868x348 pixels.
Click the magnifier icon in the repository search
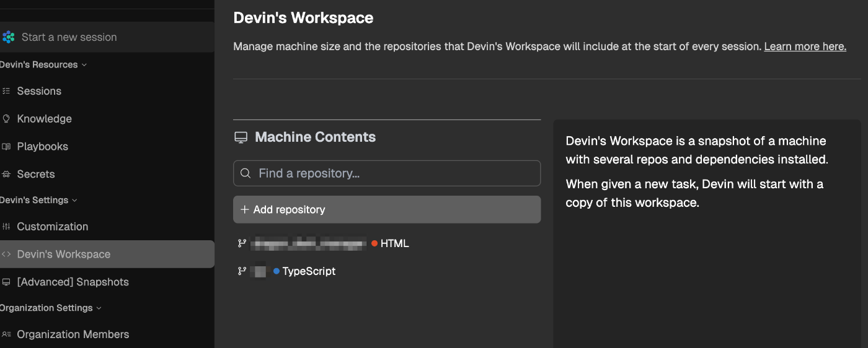pos(246,173)
